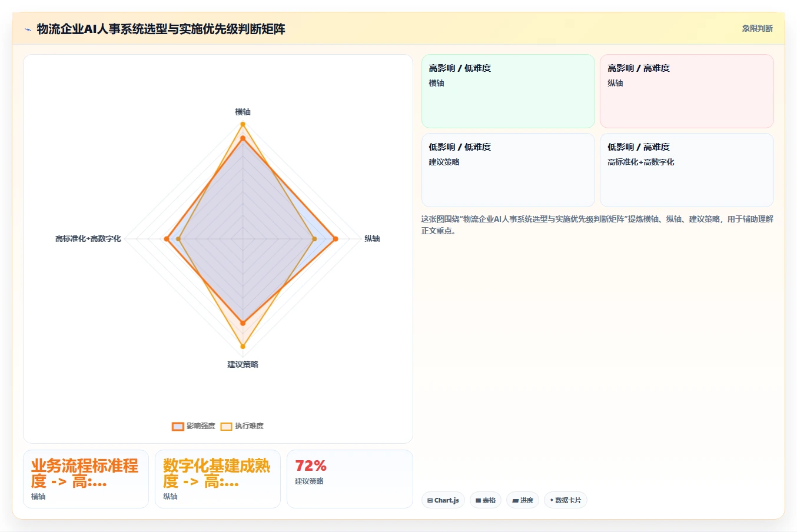Click the 高标准化+高数字化 radar axis label
Screen dimensions: 797x532
coord(88,238)
